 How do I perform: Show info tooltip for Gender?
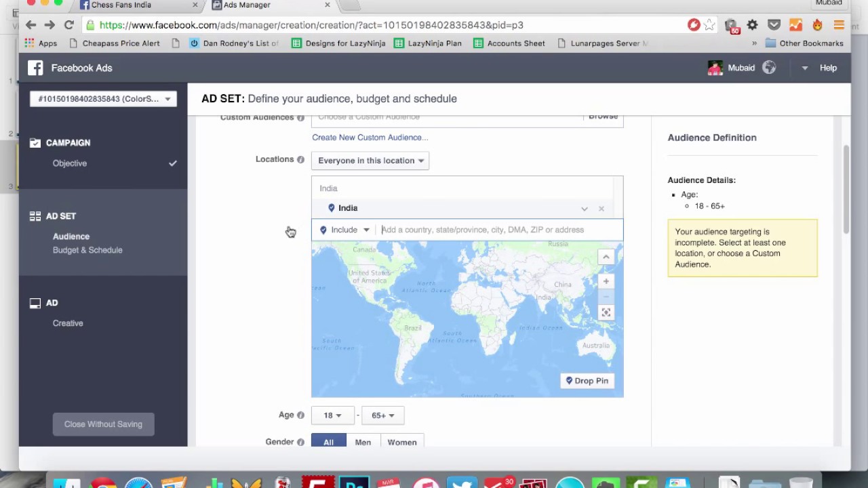click(300, 442)
